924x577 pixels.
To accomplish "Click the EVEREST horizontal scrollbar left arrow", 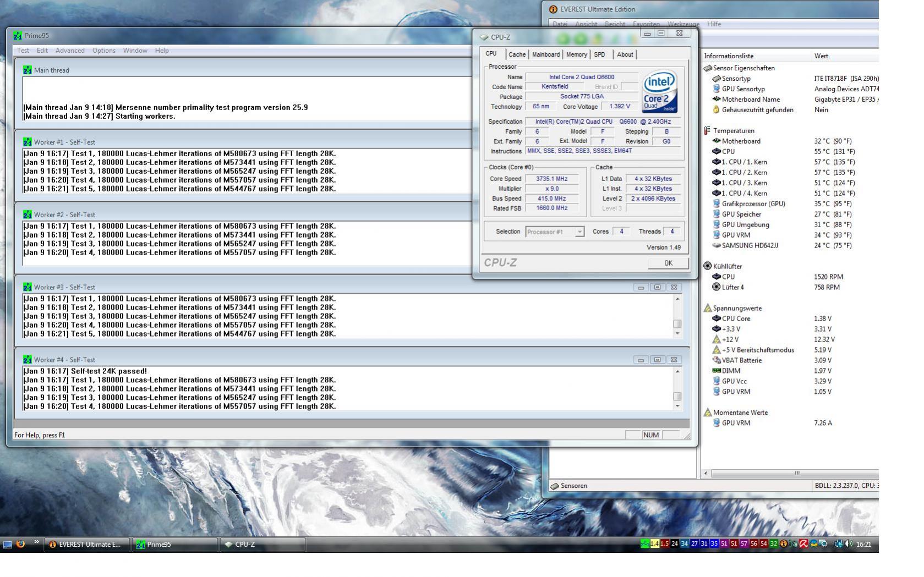I will pos(706,474).
